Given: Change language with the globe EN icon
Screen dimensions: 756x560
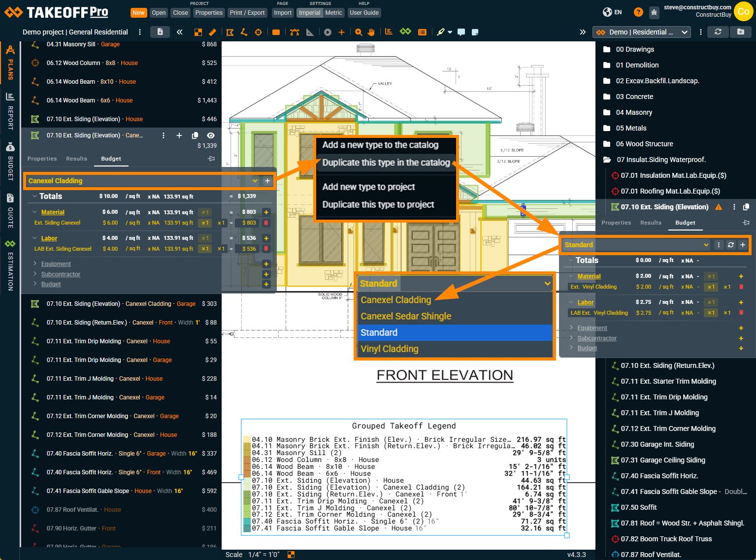Looking at the screenshot, I should pos(612,12).
